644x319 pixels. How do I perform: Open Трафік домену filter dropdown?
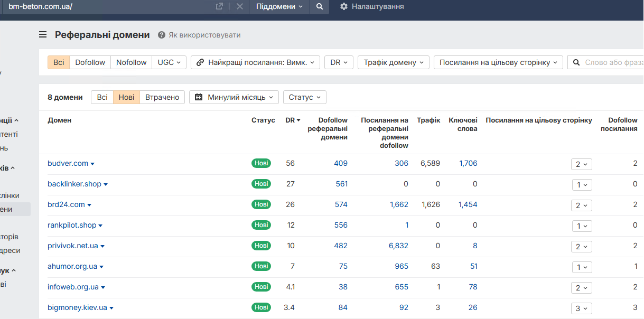(394, 62)
